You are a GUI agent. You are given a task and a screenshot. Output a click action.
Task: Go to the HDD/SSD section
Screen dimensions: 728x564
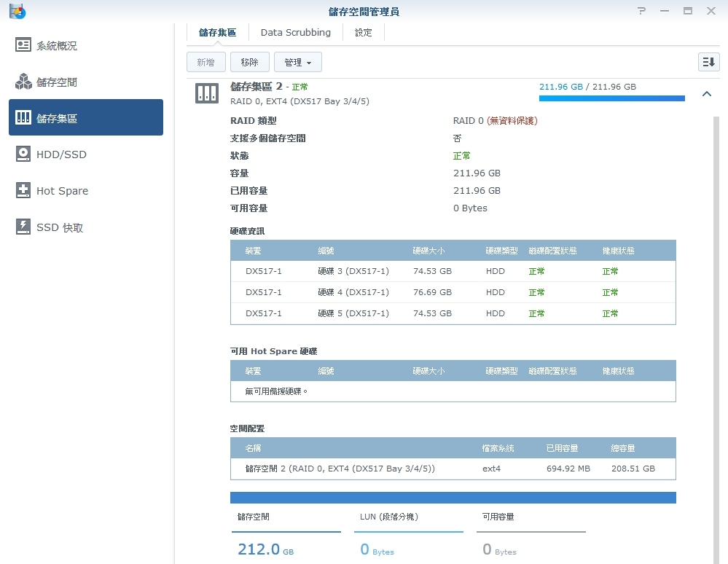(86, 154)
